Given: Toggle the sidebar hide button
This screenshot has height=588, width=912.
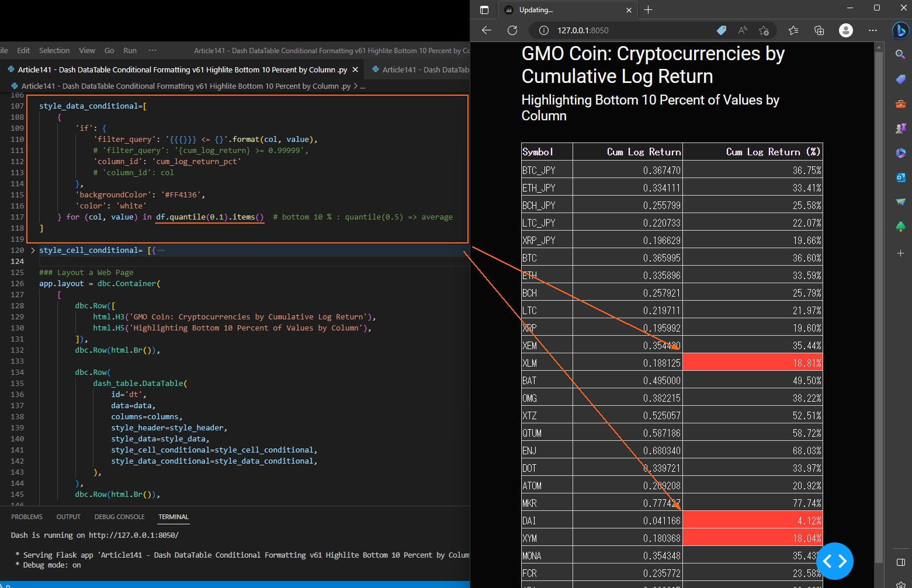Looking at the screenshot, I should 900,562.
